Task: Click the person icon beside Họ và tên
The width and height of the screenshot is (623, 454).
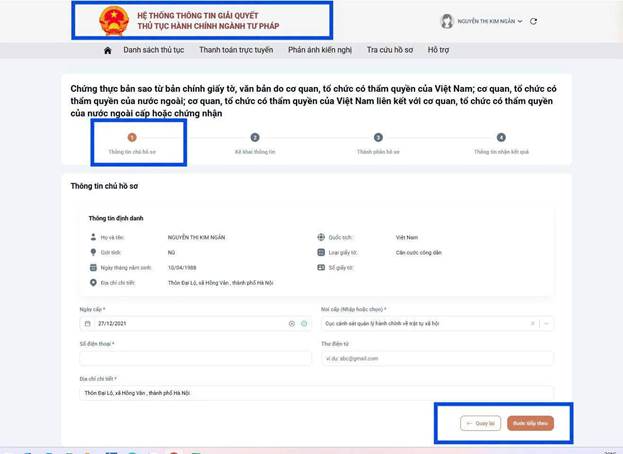Action: (x=93, y=237)
